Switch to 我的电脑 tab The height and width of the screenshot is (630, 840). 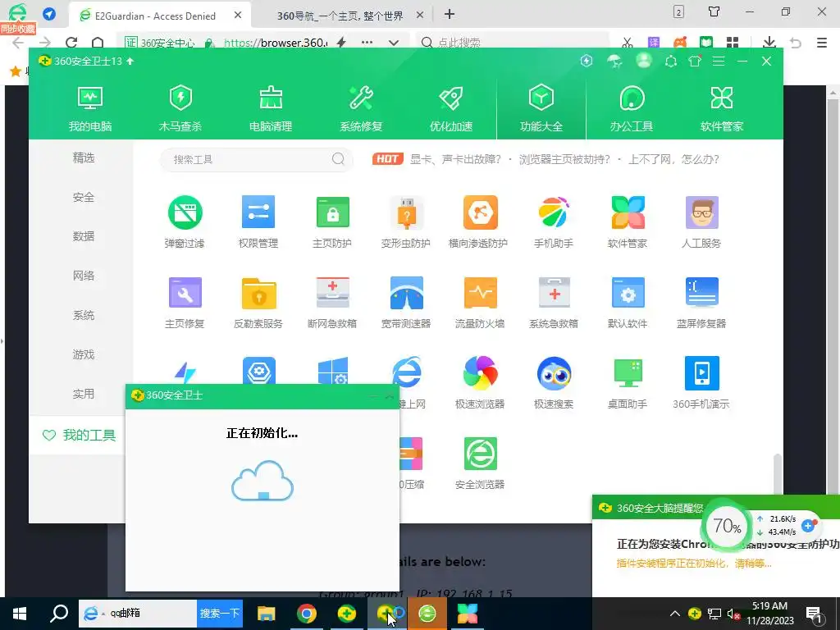(90, 109)
